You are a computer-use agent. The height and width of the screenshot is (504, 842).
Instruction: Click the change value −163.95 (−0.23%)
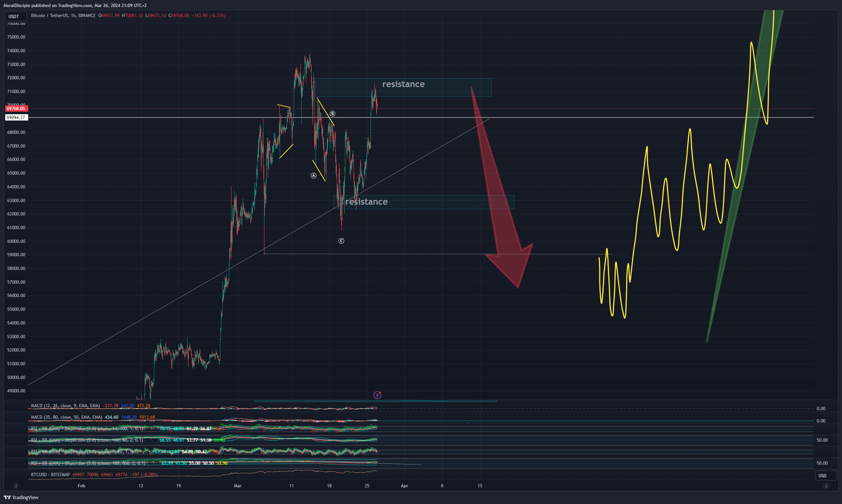208,16
